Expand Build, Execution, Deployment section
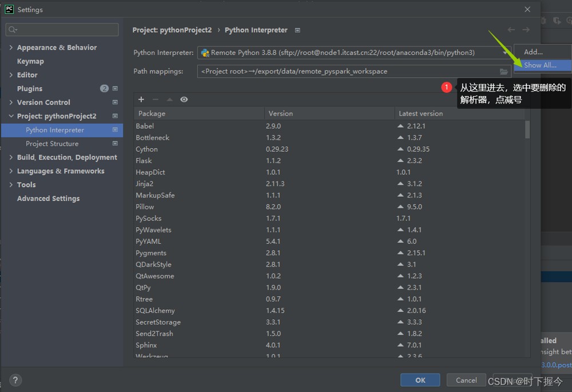The height and width of the screenshot is (392, 572). tap(11, 157)
